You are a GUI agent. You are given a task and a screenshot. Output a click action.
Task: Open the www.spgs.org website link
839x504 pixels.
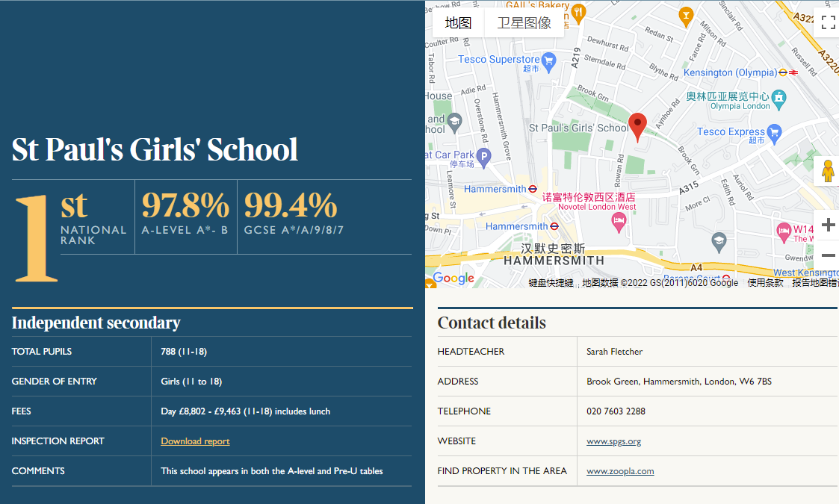[613, 441]
